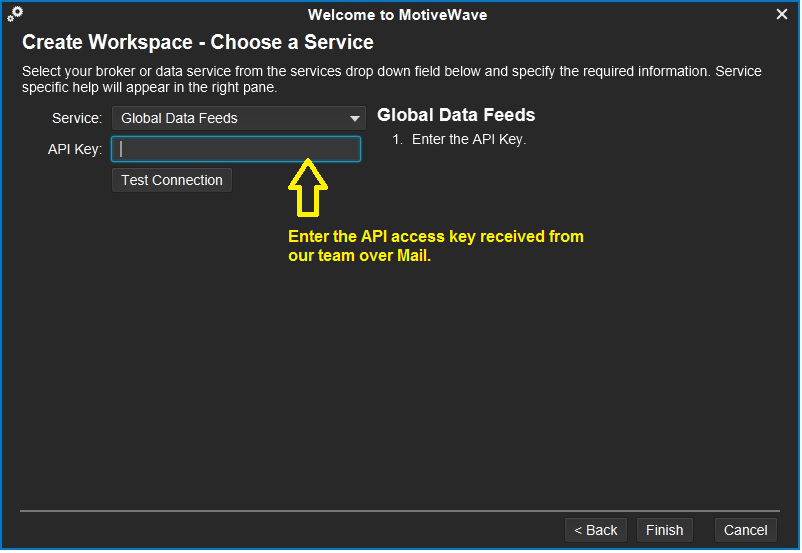Click the 'Create Workspace - Choose a Service' heading

197,42
